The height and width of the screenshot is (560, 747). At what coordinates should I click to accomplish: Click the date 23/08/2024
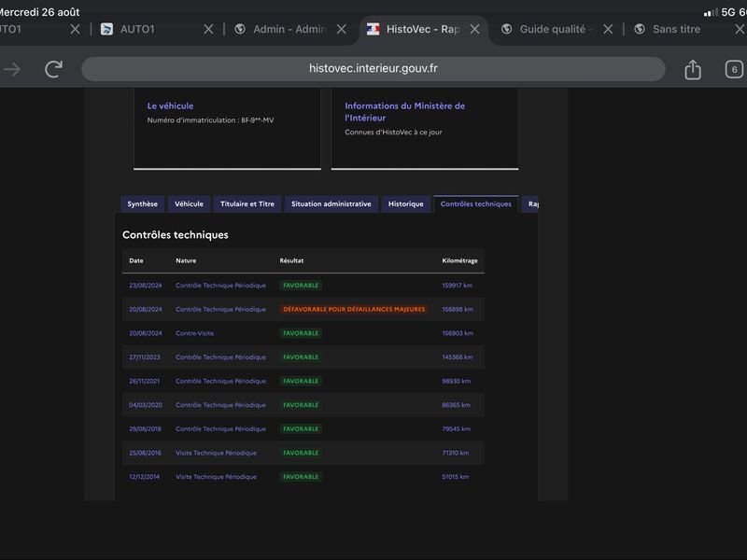(x=146, y=286)
